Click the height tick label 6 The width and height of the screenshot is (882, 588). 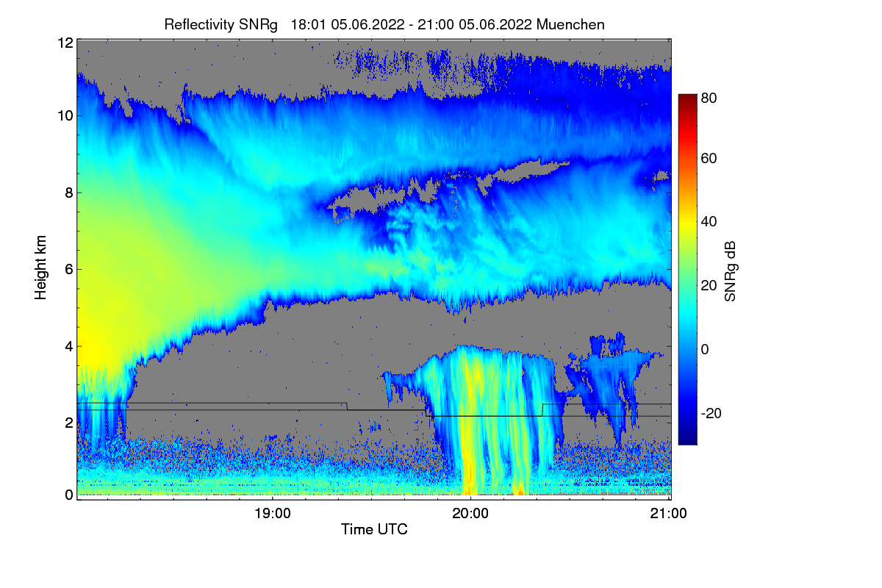69,269
